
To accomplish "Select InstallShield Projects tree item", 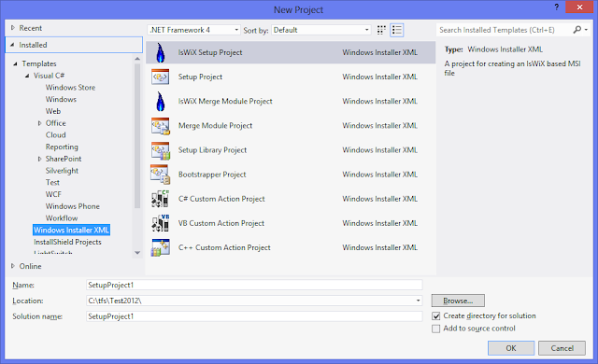I will [x=67, y=242].
